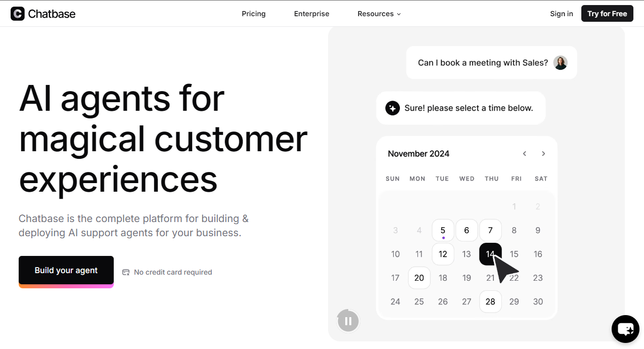Pause the demo animation
644x349 pixels.
348,321
